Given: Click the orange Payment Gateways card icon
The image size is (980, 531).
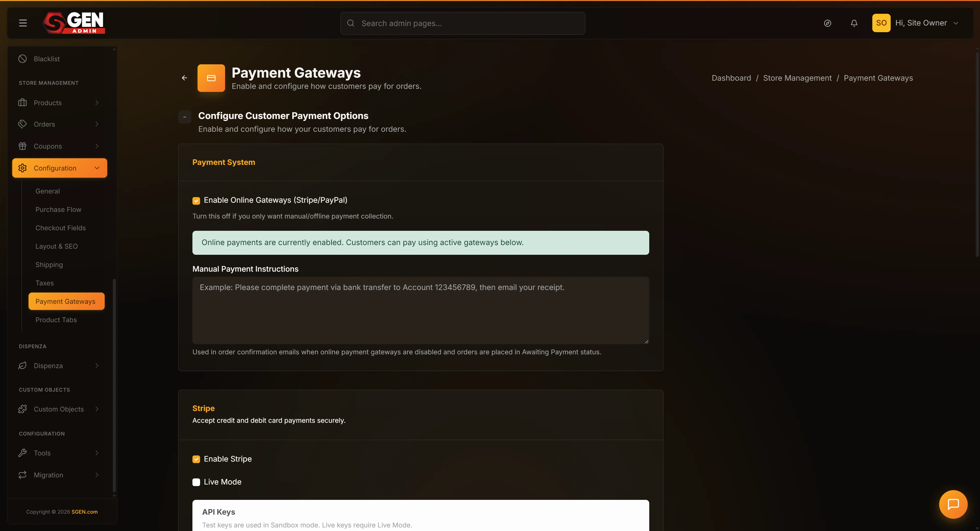Looking at the screenshot, I should pos(211,78).
